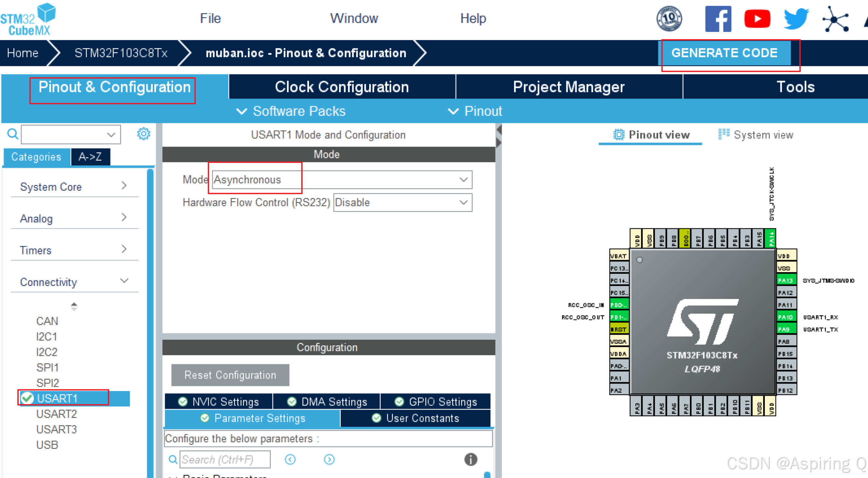This screenshot has width=868, height=478.
Task: Open the 10-year anniversary badge icon
Action: coord(669,19)
